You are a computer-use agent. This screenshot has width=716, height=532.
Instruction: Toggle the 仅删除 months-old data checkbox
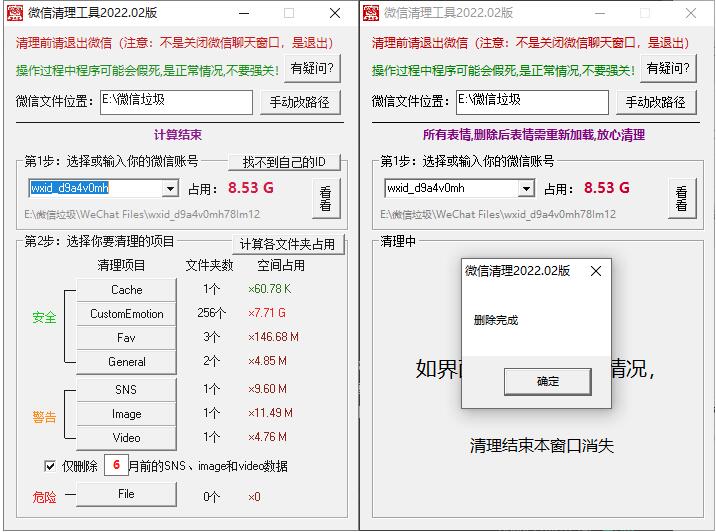coord(50,466)
